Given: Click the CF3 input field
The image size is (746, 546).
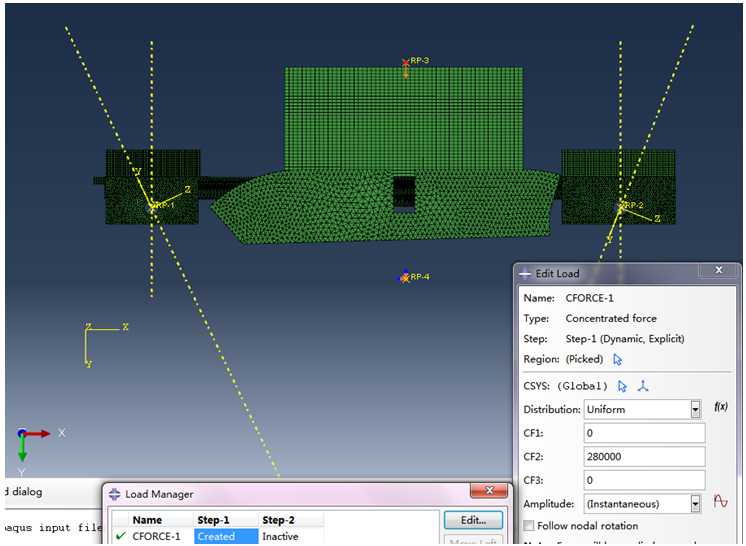Looking at the screenshot, I should [644, 480].
